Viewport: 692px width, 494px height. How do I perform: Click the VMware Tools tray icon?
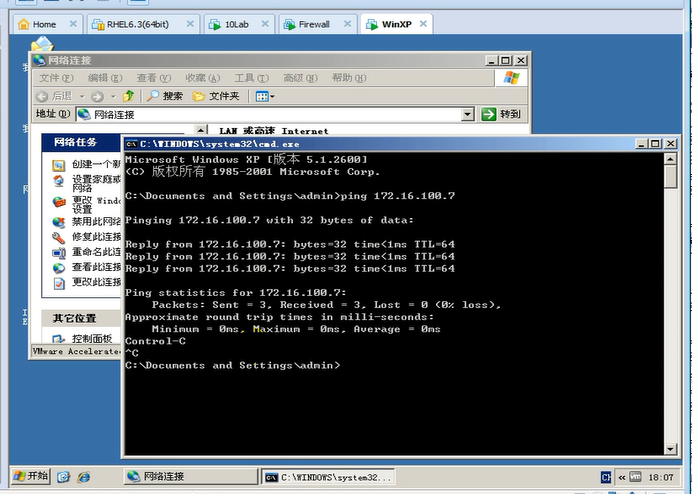click(x=635, y=477)
